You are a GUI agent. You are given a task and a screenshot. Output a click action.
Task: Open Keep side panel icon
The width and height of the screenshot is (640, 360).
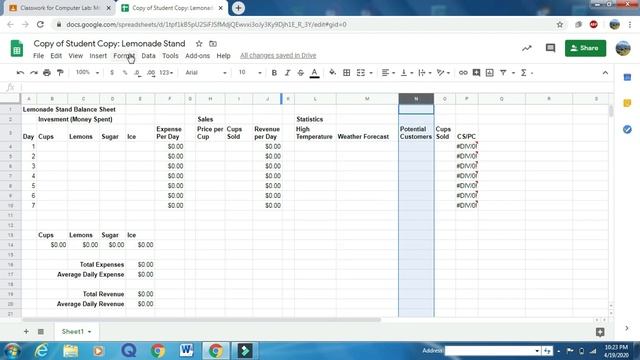[627, 103]
